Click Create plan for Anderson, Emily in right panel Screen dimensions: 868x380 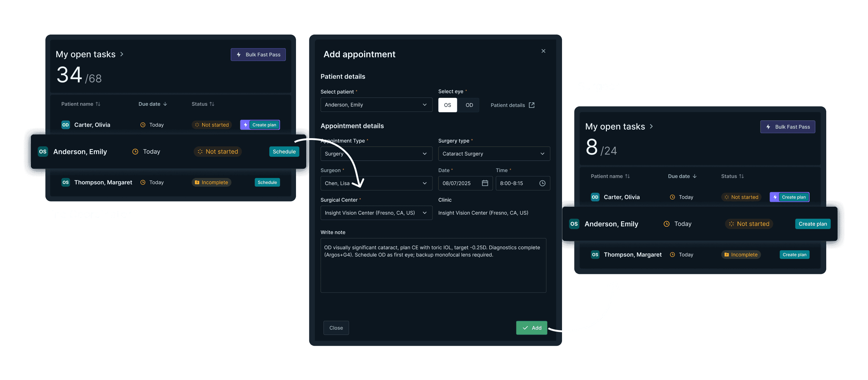(x=812, y=224)
